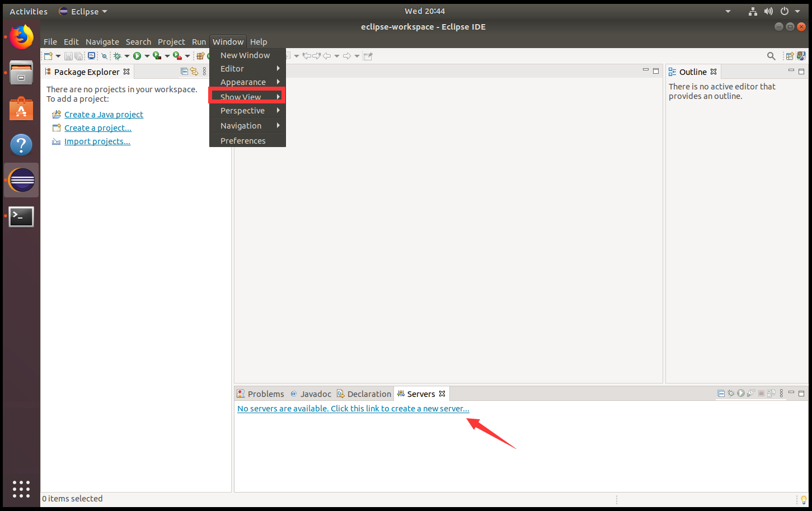Switch to the Javadoc tab
812x511 pixels.
311,394
